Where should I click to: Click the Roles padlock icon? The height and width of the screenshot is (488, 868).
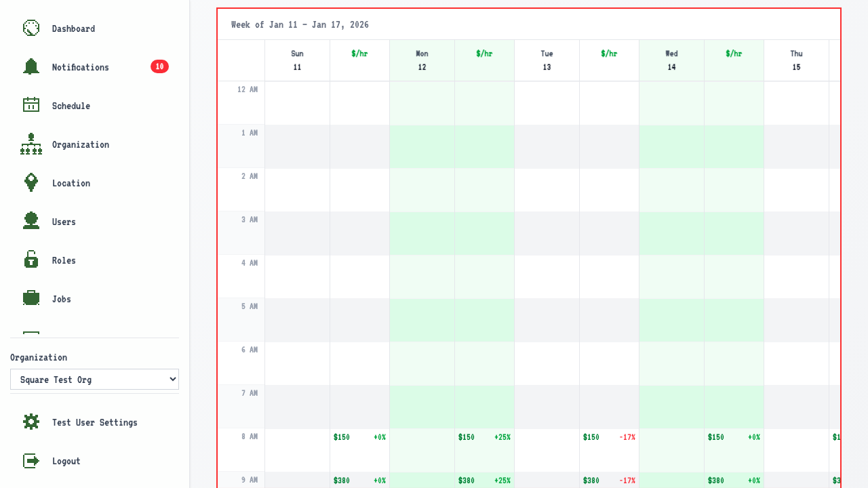click(31, 260)
